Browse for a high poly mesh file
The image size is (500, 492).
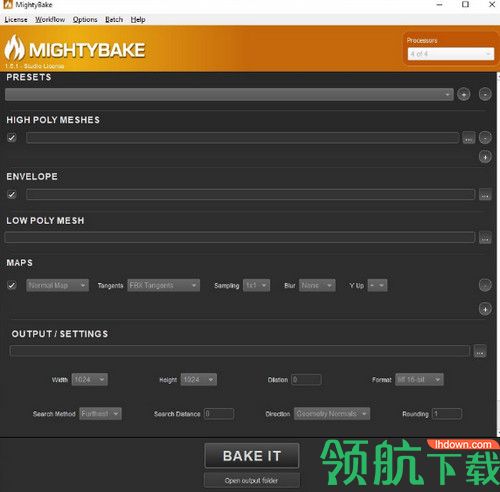pos(468,138)
